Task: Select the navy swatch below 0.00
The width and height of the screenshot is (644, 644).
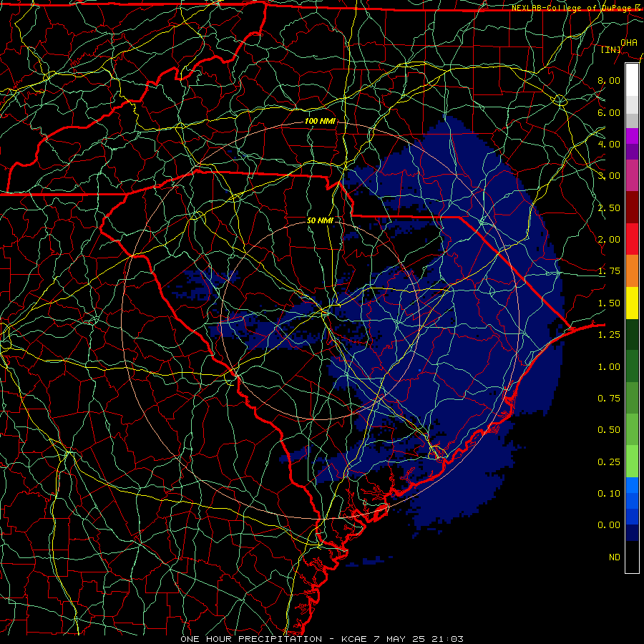Action: click(x=632, y=533)
